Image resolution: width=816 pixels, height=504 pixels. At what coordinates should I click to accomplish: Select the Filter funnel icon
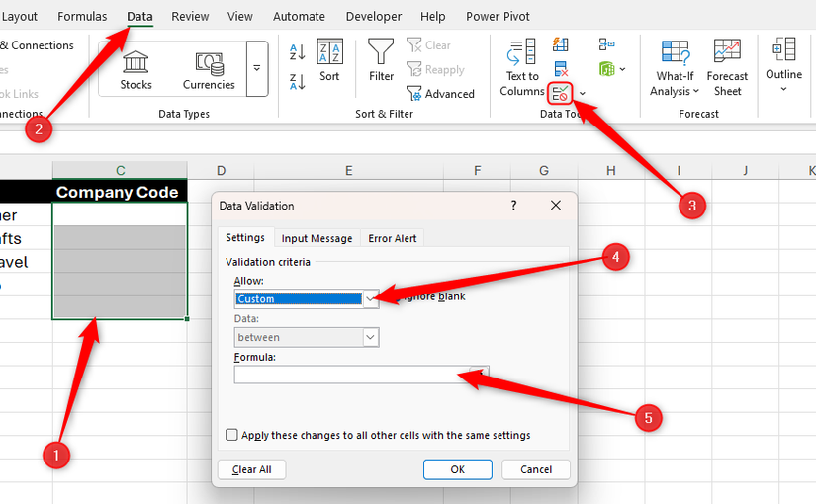pyautogui.click(x=381, y=59)
